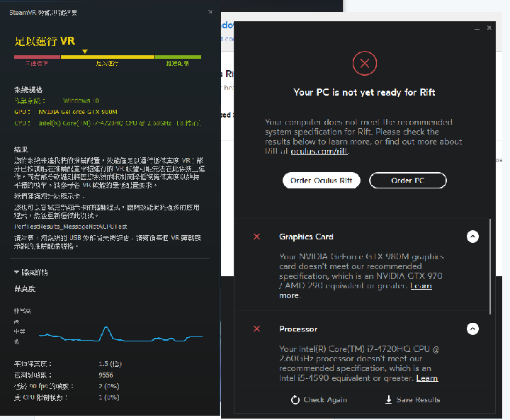
Task: Select NVIDIA GeForce GTX 980M text in SteamVR
Action: [78, 112]
